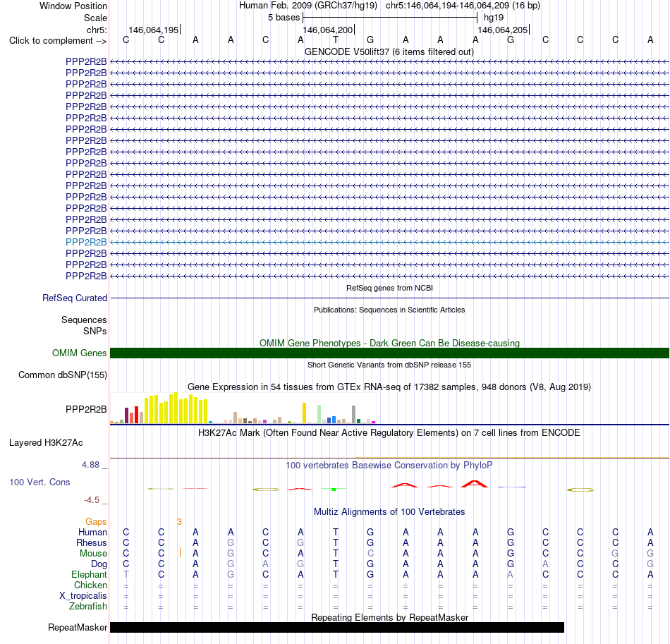The width and height of the screenshot is (670, 644).
Task: Click the 5 bases scale bar text
Action: [284, 18]
